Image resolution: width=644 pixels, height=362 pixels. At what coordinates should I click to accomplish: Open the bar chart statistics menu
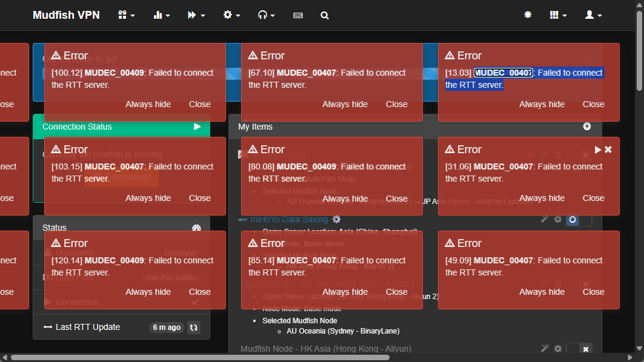[161, 15]
